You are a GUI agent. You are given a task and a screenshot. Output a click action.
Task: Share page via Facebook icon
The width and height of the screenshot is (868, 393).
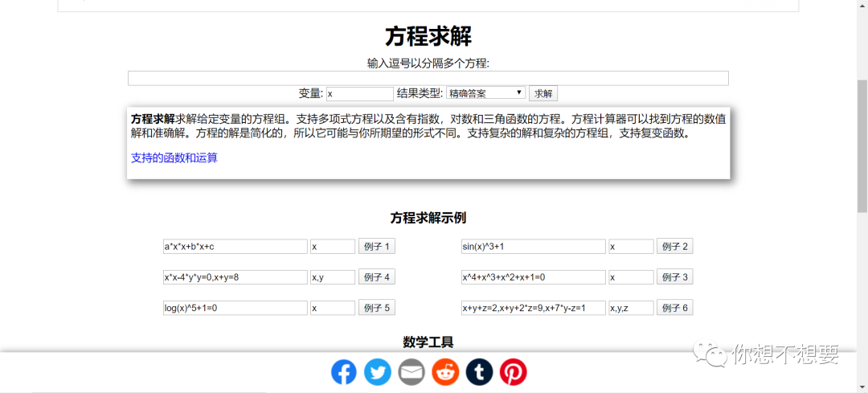[344, 372]
